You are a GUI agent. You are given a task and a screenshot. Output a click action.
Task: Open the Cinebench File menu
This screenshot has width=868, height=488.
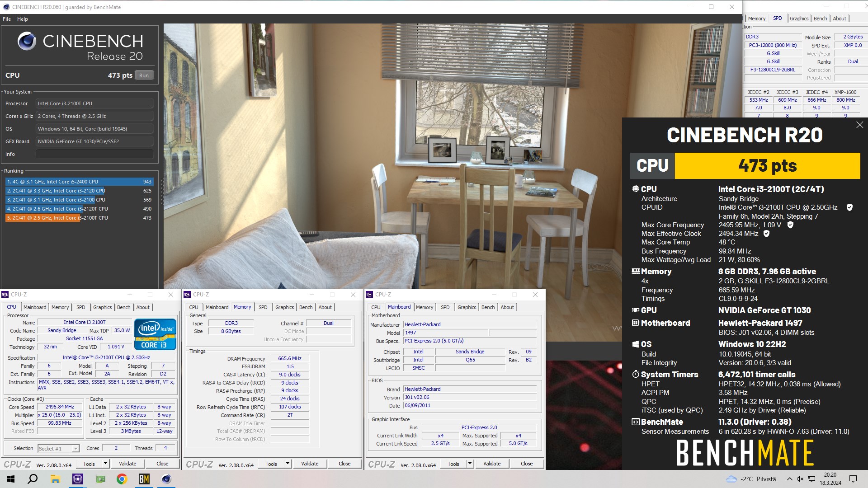click(7, 19)
